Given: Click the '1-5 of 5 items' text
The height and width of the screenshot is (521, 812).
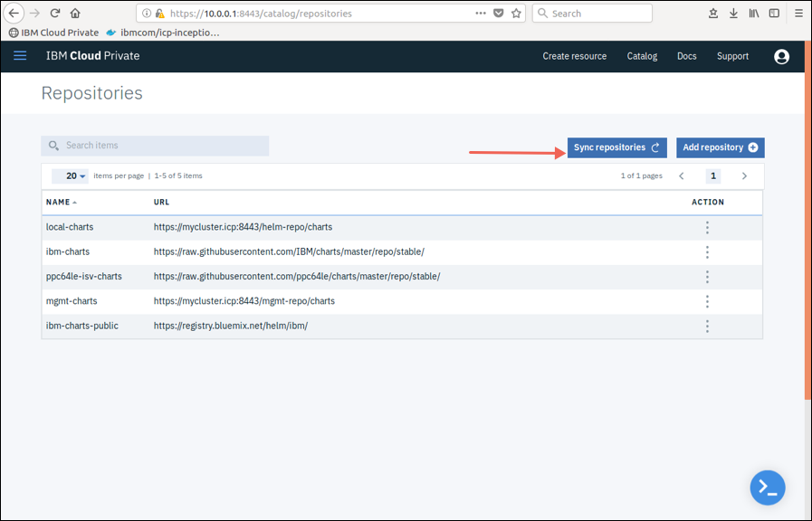Looking at the screenshot, I should 178,175.
